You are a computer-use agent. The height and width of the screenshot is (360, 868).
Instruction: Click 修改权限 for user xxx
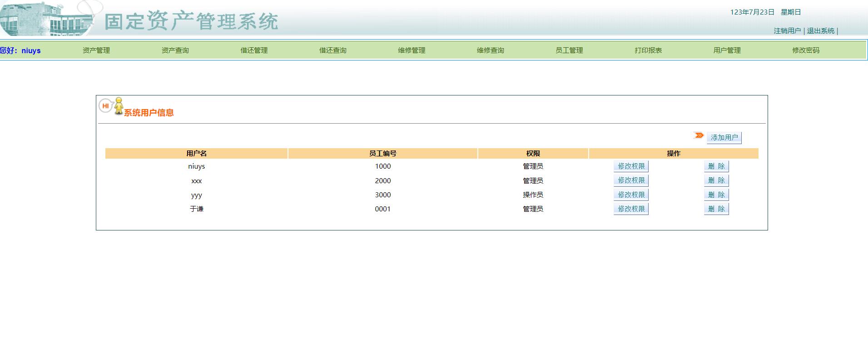coord(631,180)
